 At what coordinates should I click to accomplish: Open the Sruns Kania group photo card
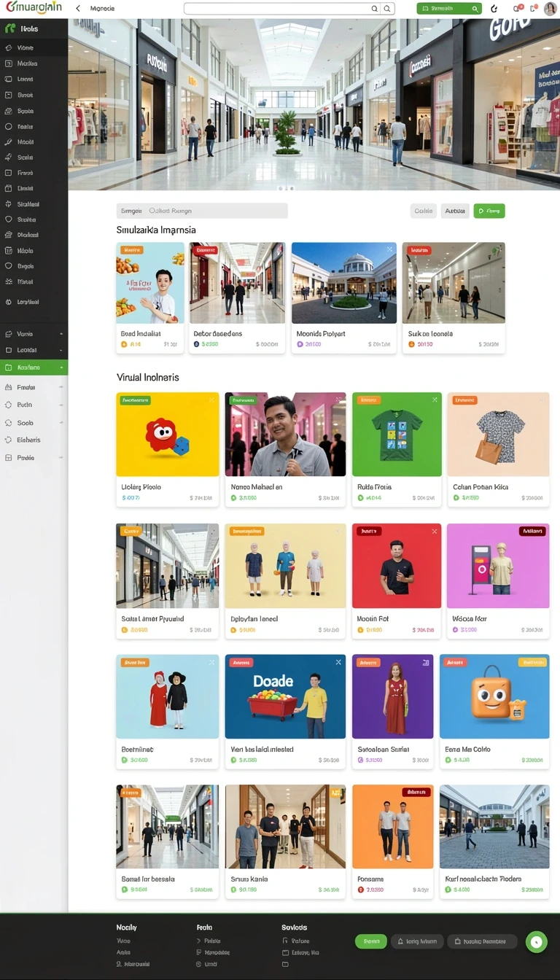(285, 841)
